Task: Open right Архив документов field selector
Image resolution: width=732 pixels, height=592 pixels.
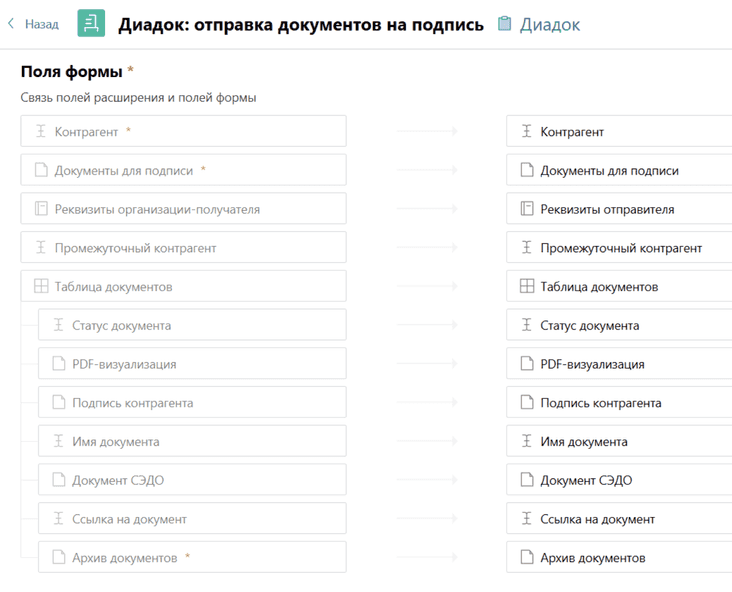Action: [620, 558]
